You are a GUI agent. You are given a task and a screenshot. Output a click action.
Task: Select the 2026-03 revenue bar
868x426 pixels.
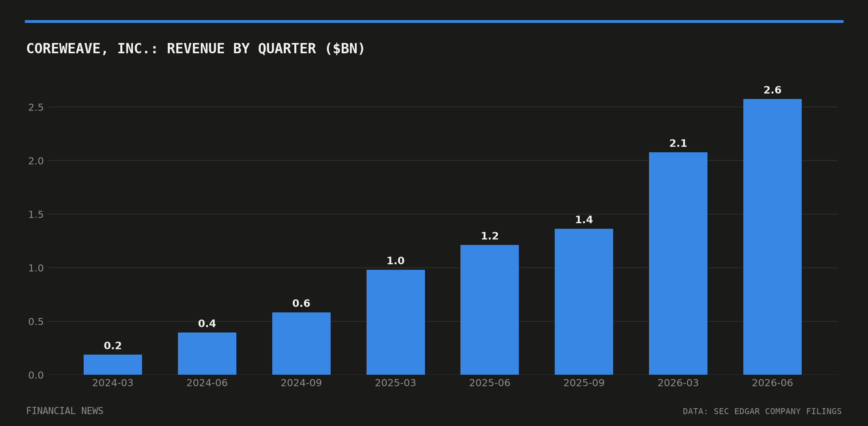[x=678, y=263]
